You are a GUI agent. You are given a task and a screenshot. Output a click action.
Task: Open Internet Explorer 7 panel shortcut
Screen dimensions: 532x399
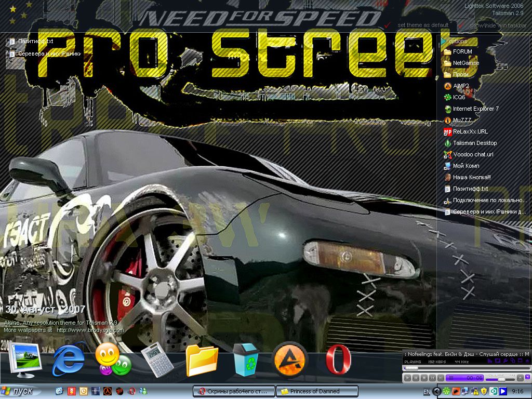pyautogui.click(x=471, y=109)
